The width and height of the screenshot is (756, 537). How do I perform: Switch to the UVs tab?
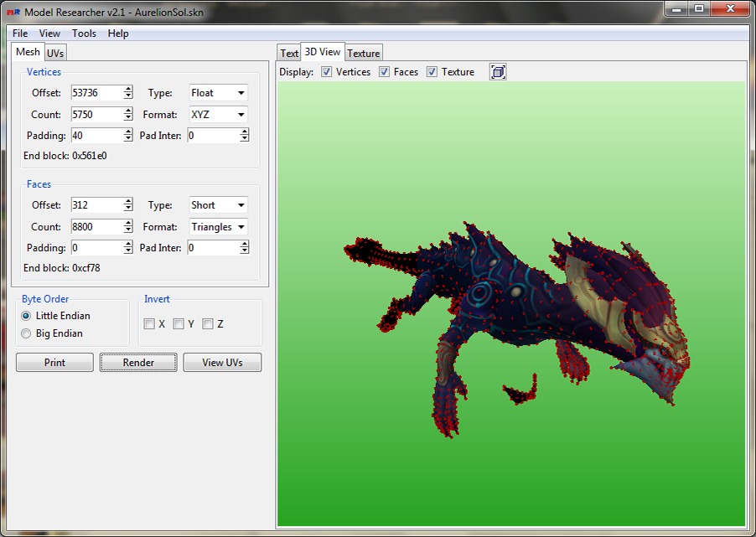click(55, 53)
